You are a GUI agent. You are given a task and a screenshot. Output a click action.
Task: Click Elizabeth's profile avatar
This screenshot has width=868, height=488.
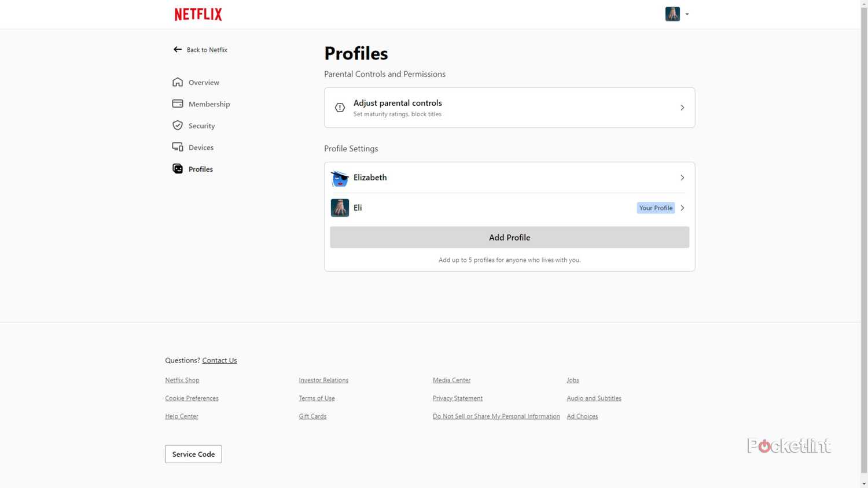click(x=340, y=178)
